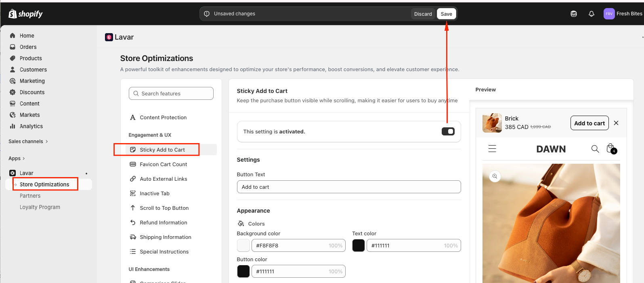644x283 pixels.
Task: Open Customers in the sidebar
Action: coord(33,70)
